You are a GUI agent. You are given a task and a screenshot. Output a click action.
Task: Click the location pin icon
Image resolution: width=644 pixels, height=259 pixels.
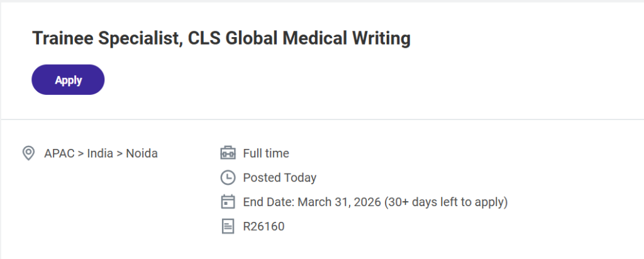28,153
